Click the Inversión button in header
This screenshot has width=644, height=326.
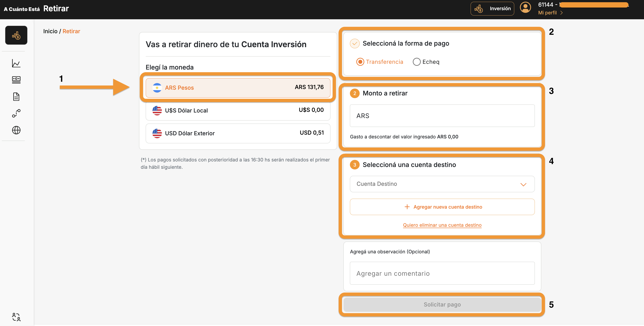(492, 8)
